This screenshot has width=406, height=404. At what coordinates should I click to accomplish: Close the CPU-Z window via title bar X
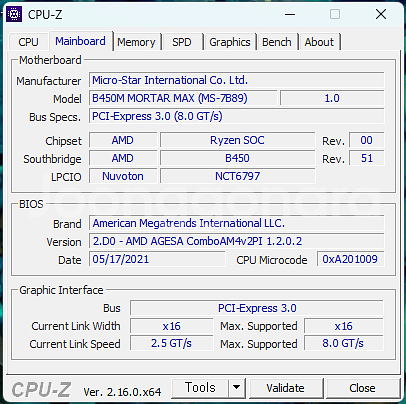(381, 14)
